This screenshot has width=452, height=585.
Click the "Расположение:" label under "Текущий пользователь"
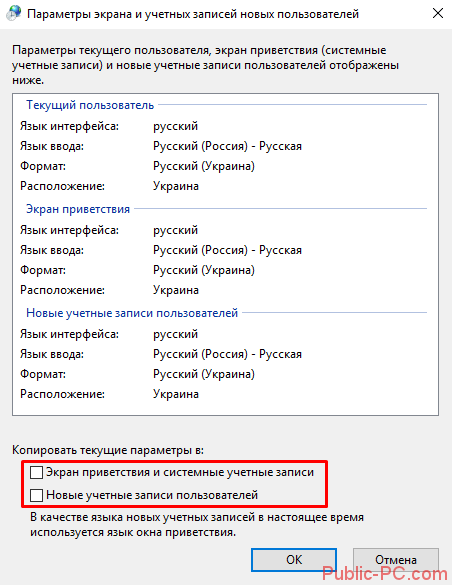tap(62, 186)
